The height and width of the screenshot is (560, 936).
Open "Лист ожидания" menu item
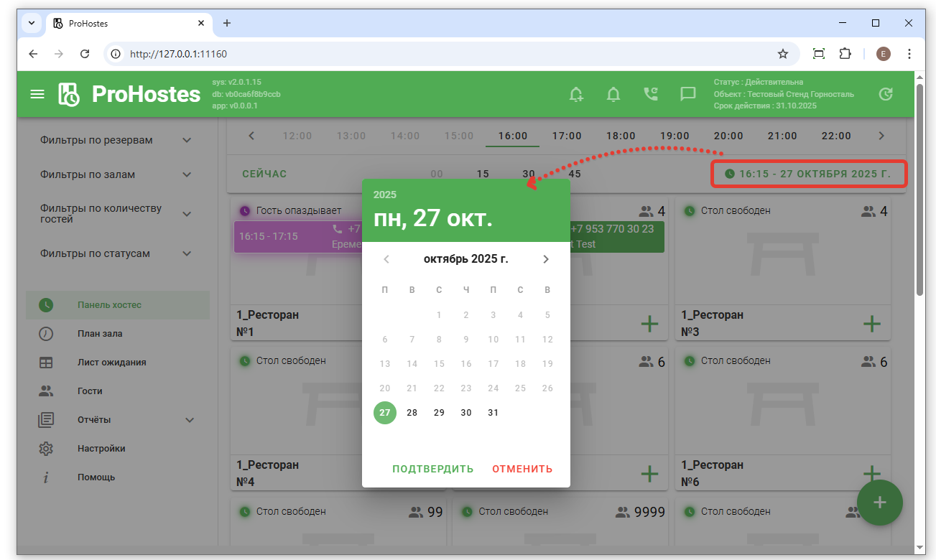(x=111, y=363)
